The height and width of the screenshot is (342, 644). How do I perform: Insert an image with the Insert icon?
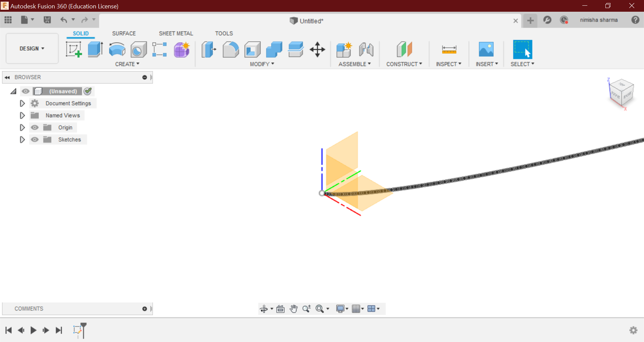click(x=486, y=49)
